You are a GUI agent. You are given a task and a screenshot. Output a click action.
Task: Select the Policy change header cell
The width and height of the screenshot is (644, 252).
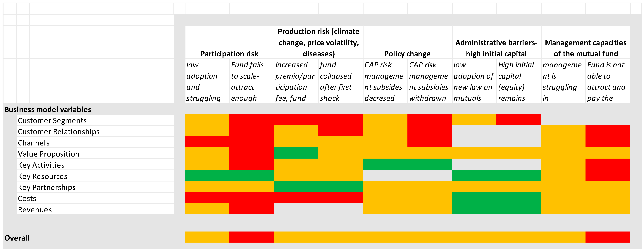click(407, 54)
